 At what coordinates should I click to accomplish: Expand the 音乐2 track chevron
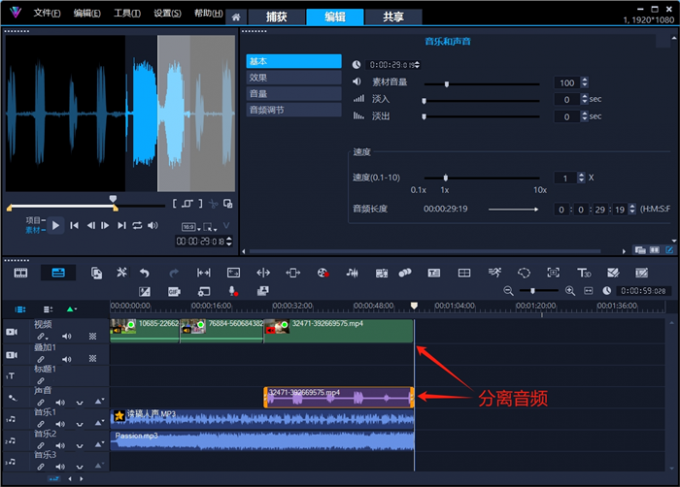(x=80, y=446)
